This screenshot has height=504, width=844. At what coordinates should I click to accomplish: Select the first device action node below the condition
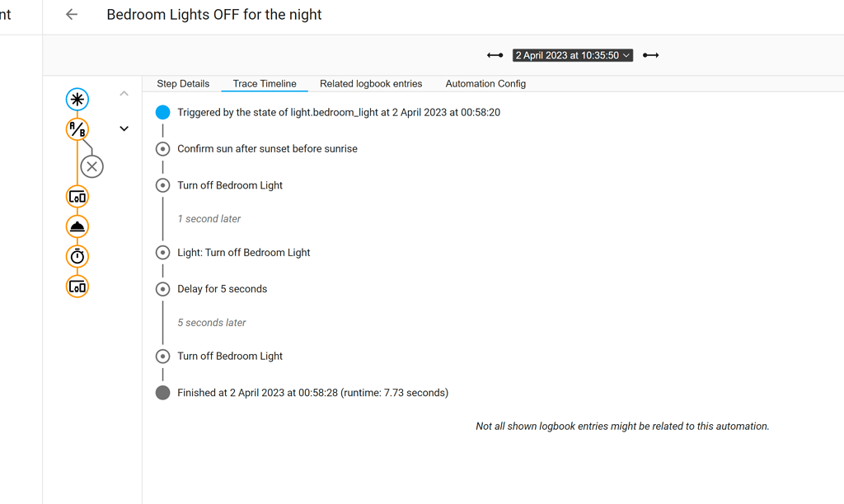click(77, 196)
